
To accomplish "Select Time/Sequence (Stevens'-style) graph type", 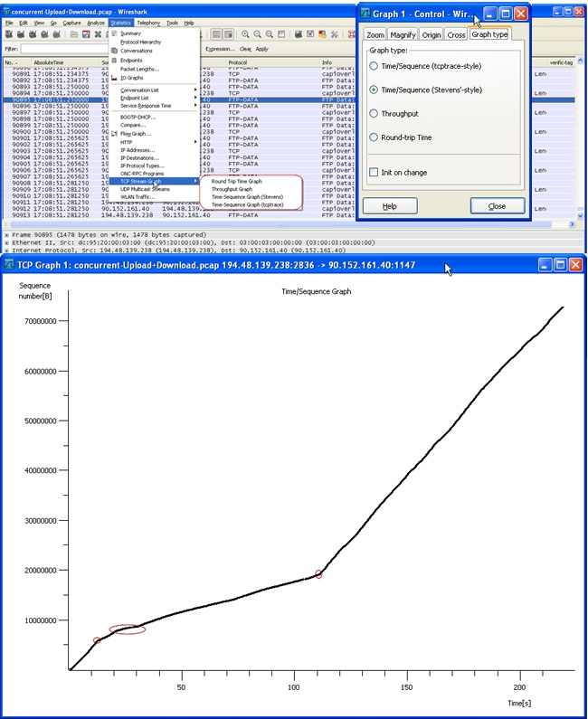I will 374,90.
